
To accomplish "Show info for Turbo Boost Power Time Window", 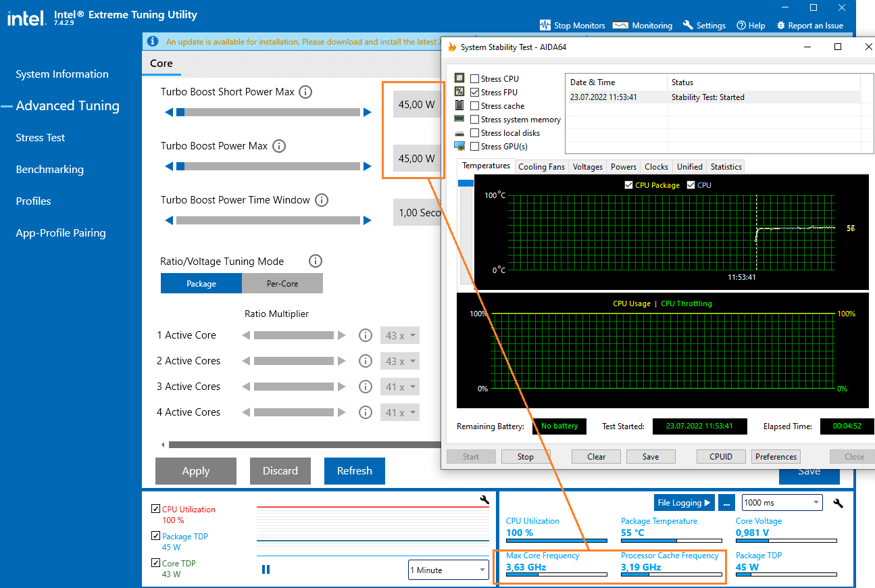I will [322, 200].
